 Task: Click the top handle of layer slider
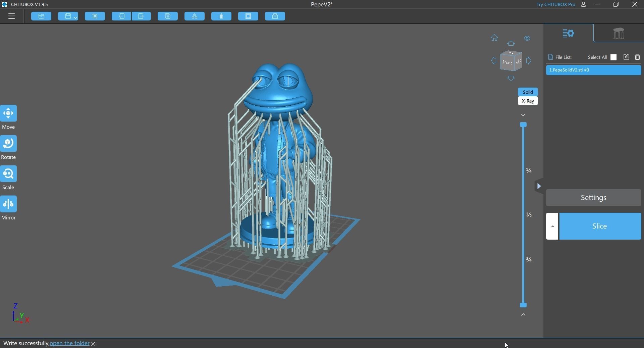(x=523, y=125)
